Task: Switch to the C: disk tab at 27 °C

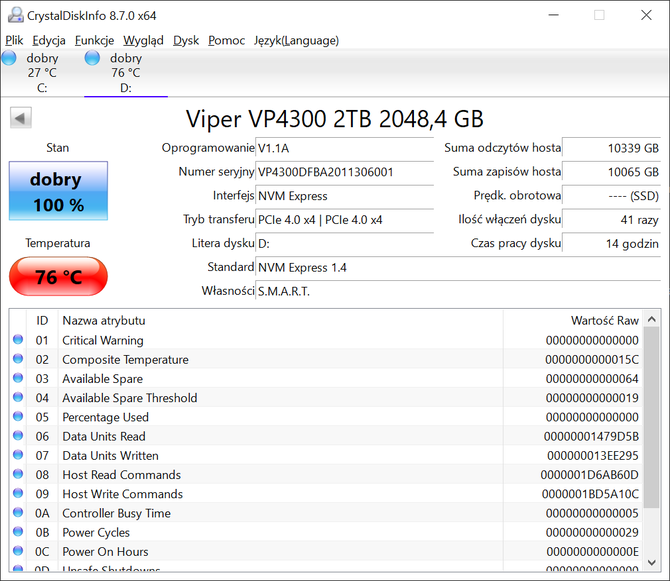Action: click(x=42, y=73)
